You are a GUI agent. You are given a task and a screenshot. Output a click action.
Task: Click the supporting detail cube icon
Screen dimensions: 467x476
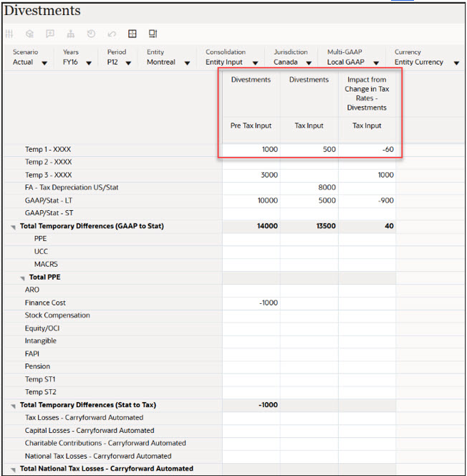[x=29, y=34]
